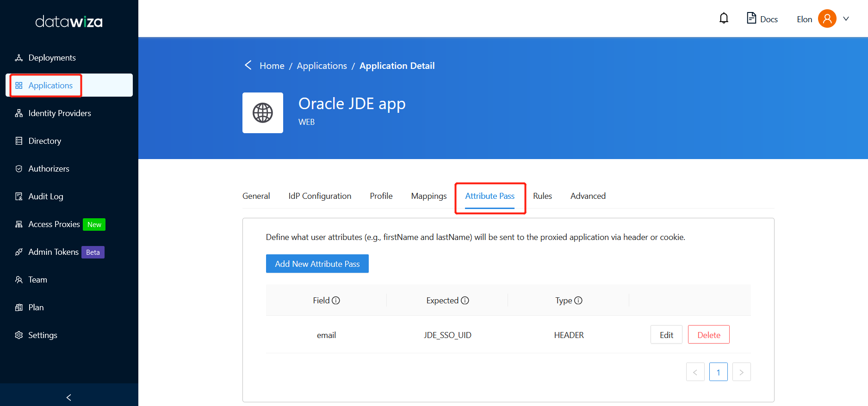
Task: Go back using breadcrumb arrow
Action: [x=248, y=65]
